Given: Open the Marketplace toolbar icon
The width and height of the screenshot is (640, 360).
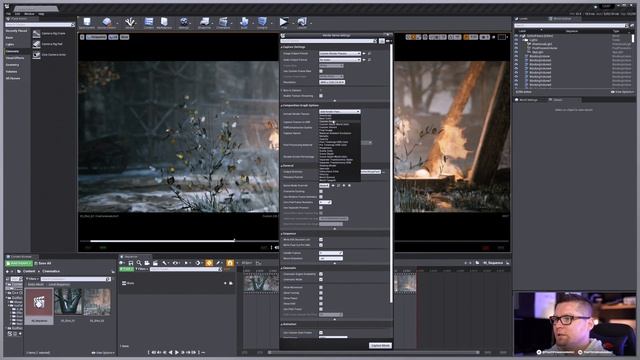Looking at the screenshot, I should (x=164, y=22).
